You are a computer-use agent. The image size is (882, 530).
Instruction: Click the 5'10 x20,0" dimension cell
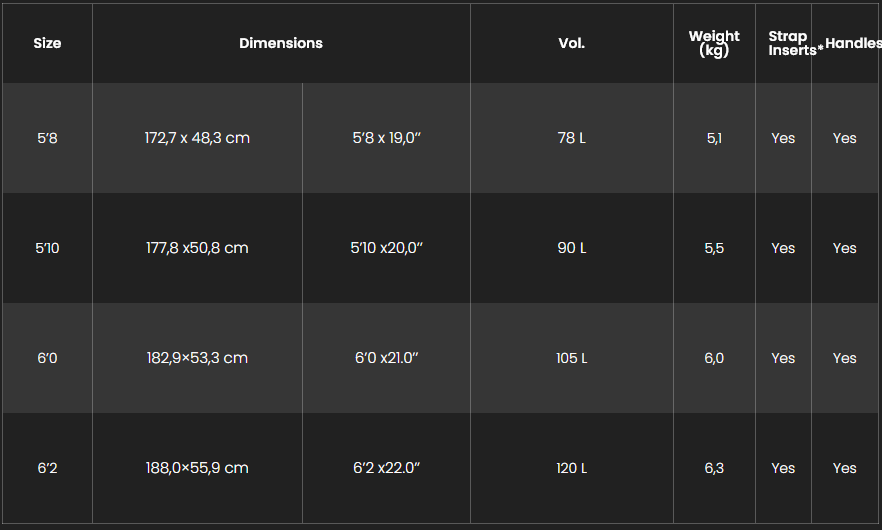tap(386, 248)
